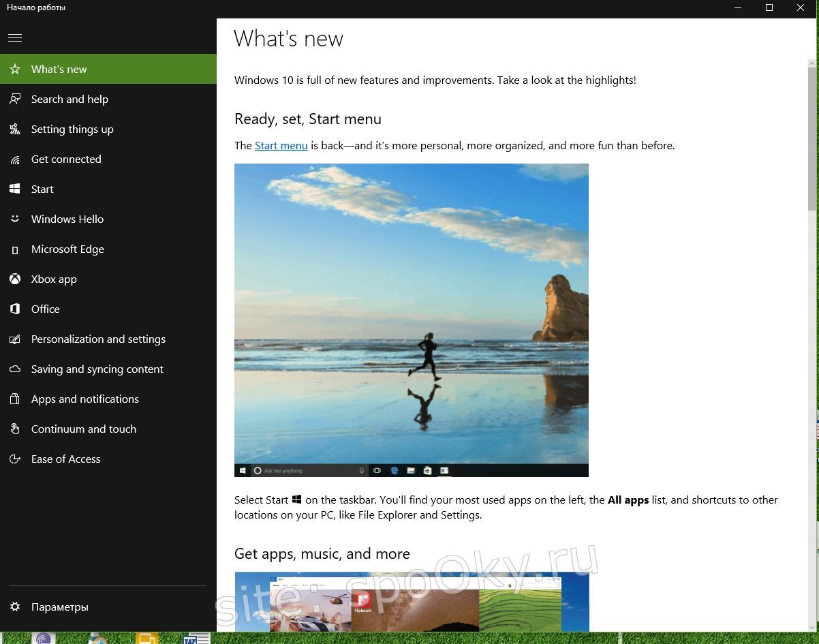Click the inline Start logo in the paragraph
Image resolution: width=819 pixels, height=644 pixels.
(297, 500)
